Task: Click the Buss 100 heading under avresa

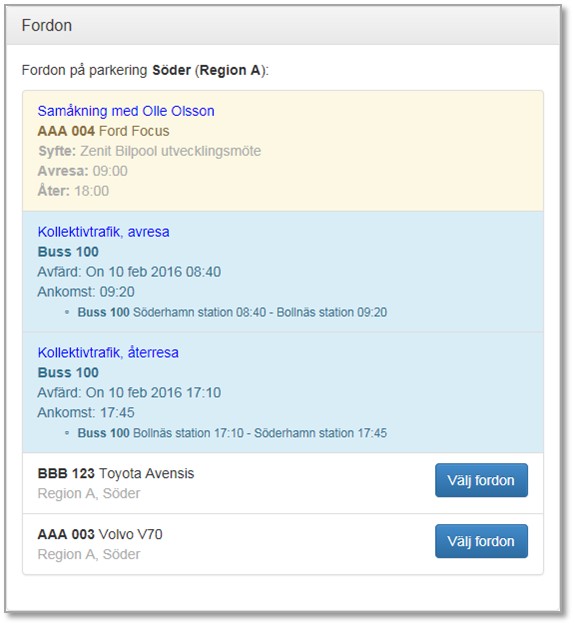Action: [x=68, y=252]
